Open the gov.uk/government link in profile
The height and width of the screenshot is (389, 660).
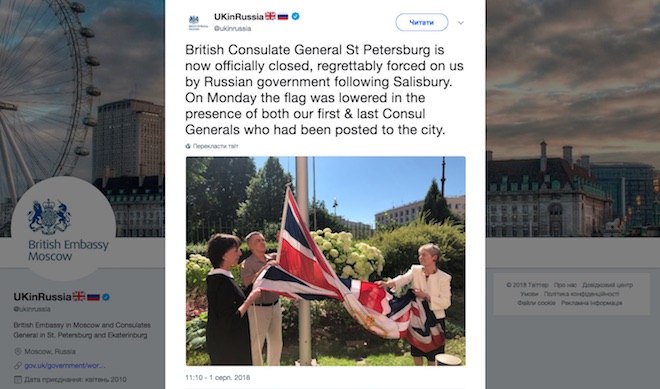65,365
